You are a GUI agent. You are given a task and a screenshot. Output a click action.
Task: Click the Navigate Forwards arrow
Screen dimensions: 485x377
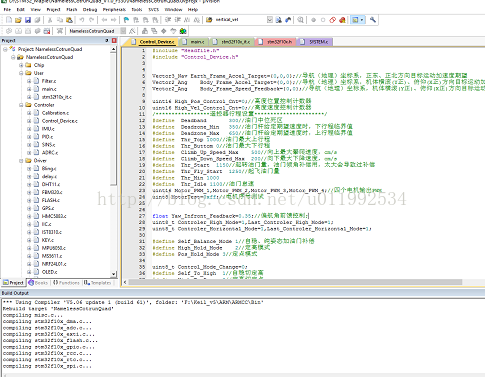pyautogui.click(x=114, y=20)
